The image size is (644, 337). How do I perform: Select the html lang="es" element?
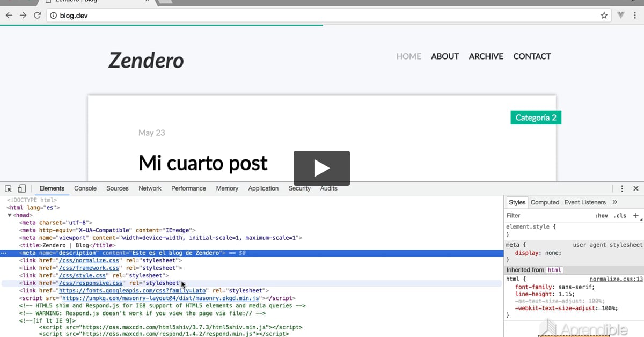pyautogui.click(x=33, y=208)
